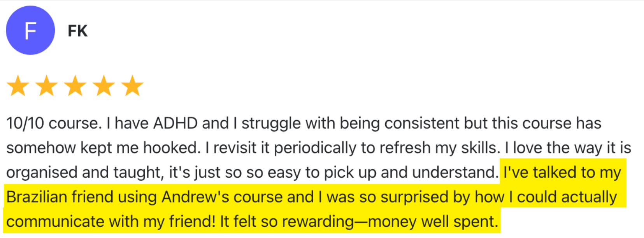Image resolution: width=644 pixels, height=238 pixels.
Task: Select the first rating star
Action: [x=18, y=86]
